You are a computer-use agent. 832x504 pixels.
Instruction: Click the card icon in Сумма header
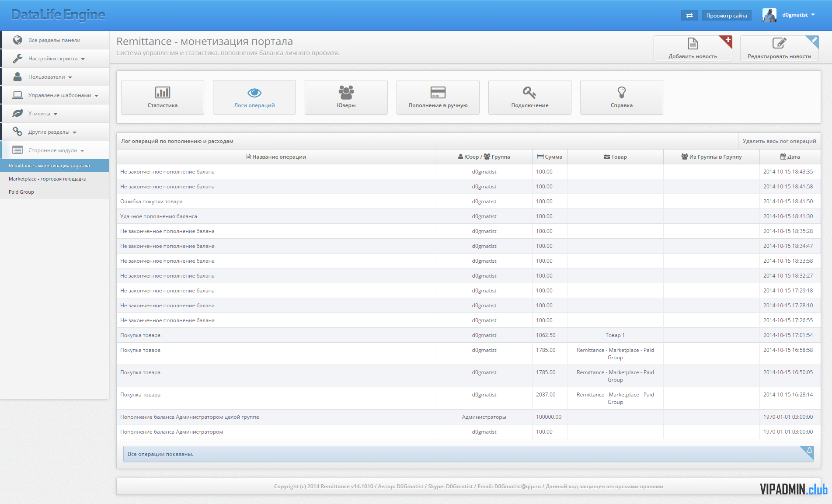[x=540, y=156]
